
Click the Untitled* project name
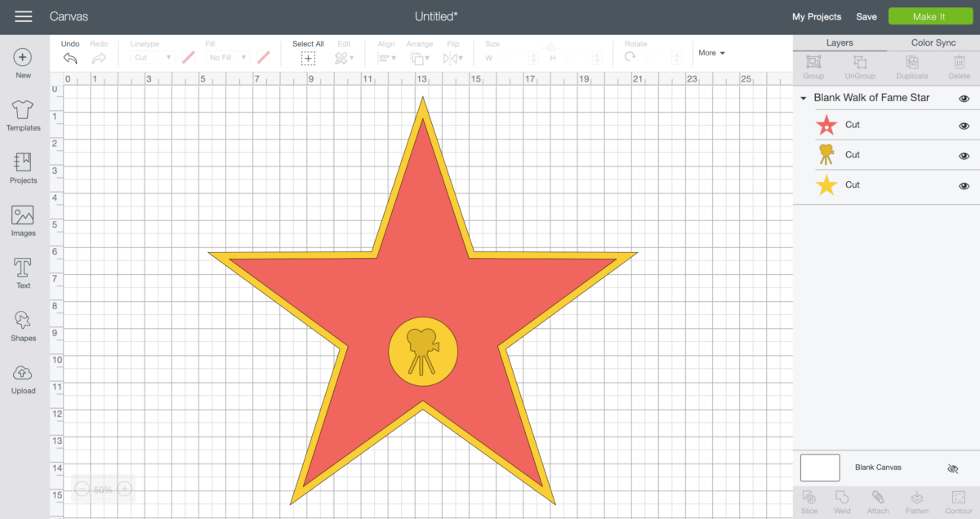(x=437, y=16)
